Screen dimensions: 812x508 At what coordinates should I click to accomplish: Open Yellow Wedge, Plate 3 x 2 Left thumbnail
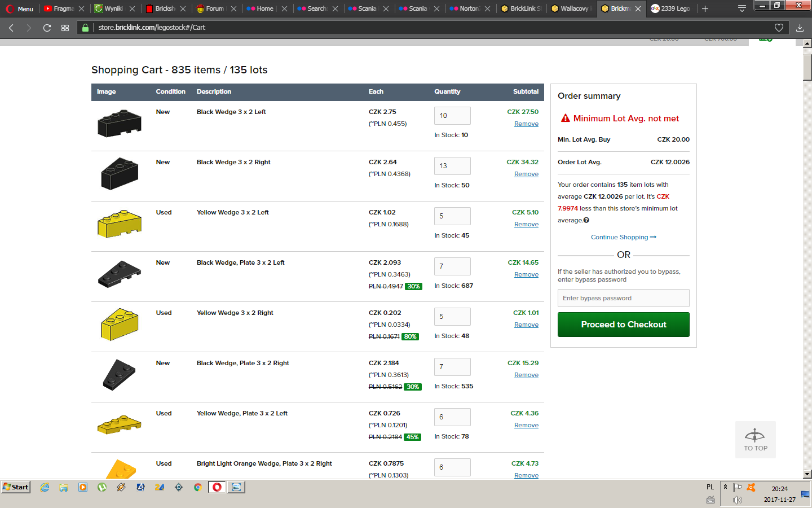click(120, 425)
